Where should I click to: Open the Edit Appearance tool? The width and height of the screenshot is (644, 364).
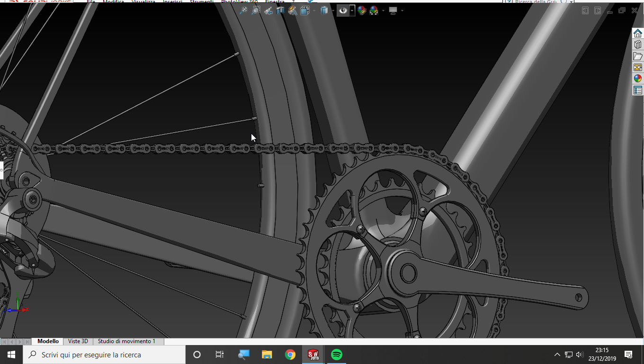362,10
